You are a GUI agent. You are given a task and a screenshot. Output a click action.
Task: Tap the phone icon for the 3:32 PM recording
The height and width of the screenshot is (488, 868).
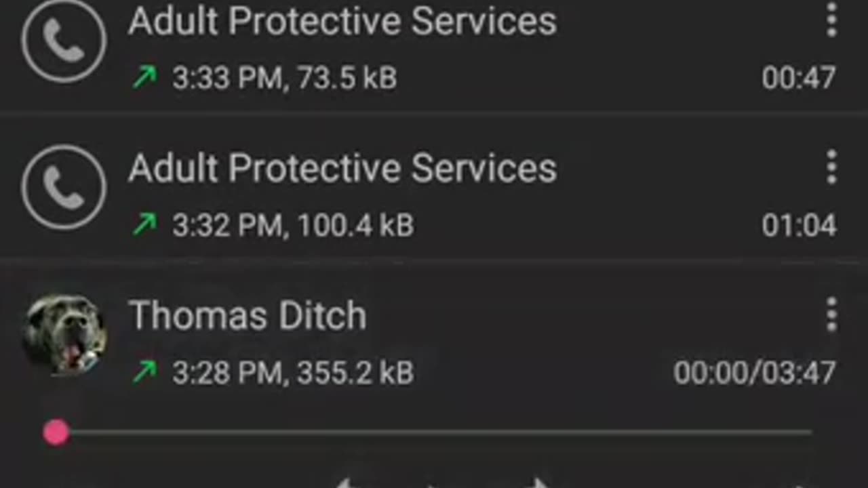[64, 186]
